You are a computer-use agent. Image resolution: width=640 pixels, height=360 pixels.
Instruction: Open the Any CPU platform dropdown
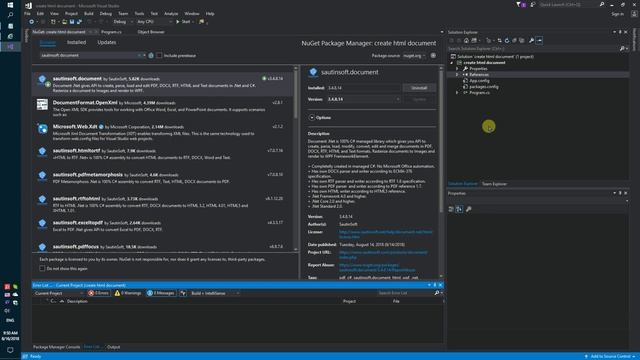tap(154, 22)
